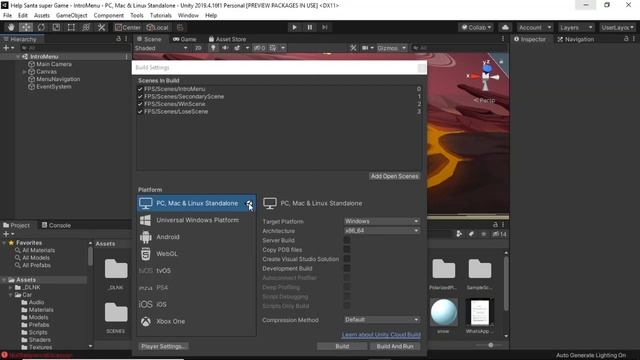Open the GameObject menu
640x360 pixels.
[71, 16]
